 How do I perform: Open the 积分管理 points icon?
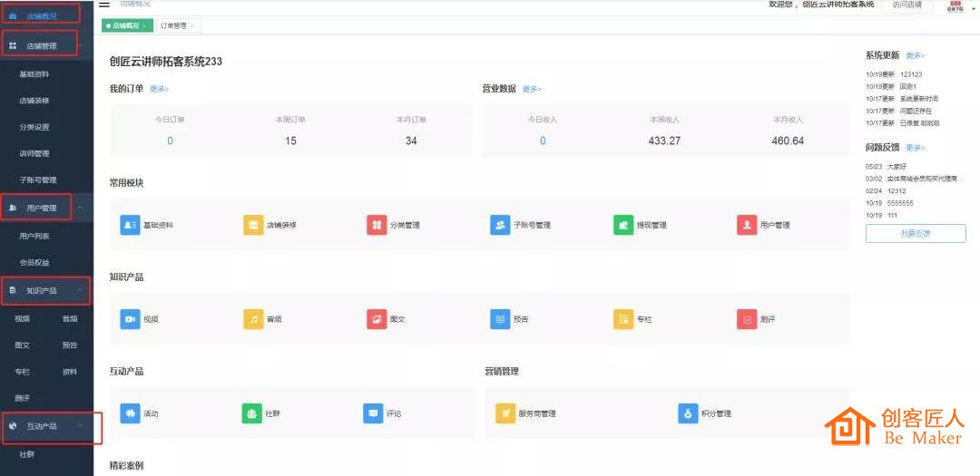(688, 413)
